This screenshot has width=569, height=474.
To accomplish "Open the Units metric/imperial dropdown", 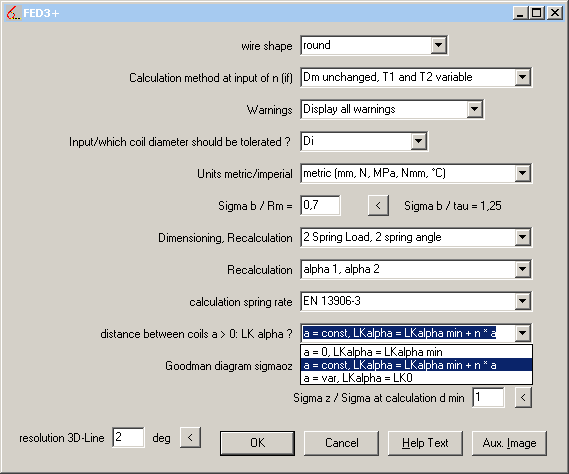I will click(523, 173).
